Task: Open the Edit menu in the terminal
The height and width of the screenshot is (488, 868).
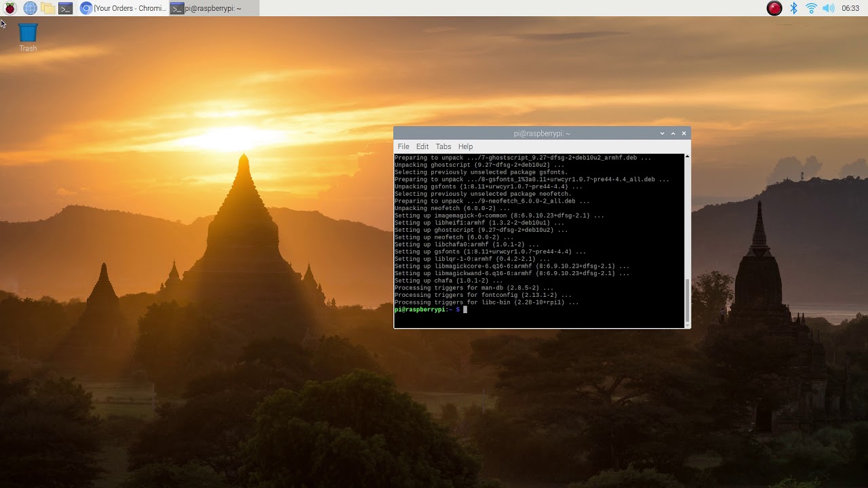Action: [422, 146]
